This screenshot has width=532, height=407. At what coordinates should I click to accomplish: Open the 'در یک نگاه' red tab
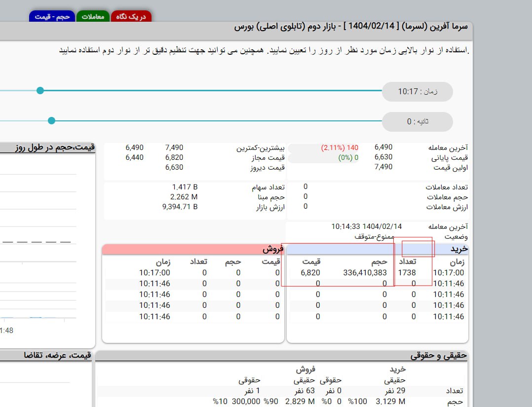coord(131,16)
